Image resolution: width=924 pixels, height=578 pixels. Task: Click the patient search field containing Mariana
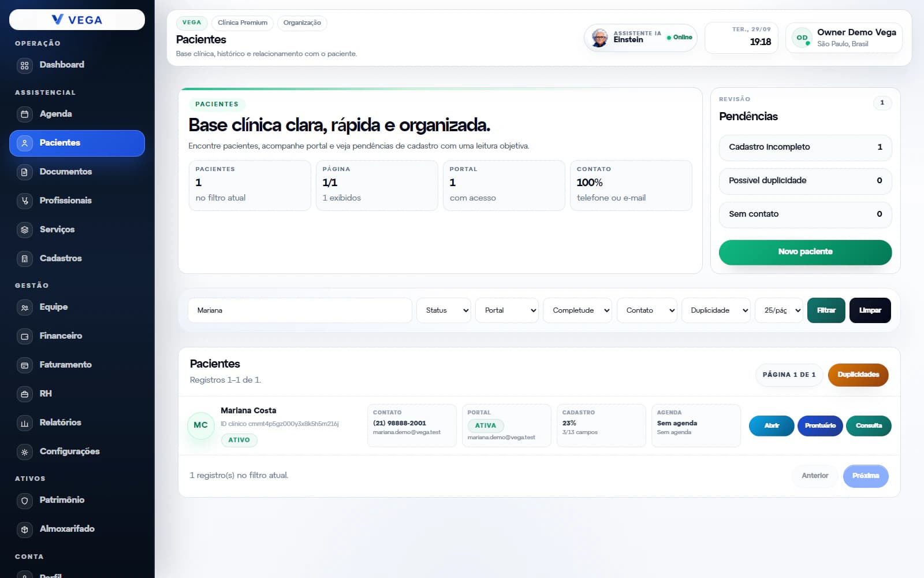300,310
